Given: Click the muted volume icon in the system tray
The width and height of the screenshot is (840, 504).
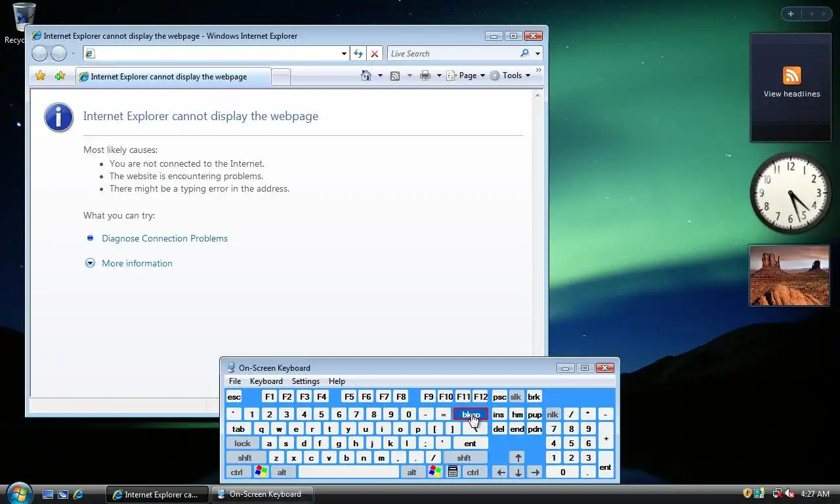Looking at the screenshot, I should [x=789, y=493].
